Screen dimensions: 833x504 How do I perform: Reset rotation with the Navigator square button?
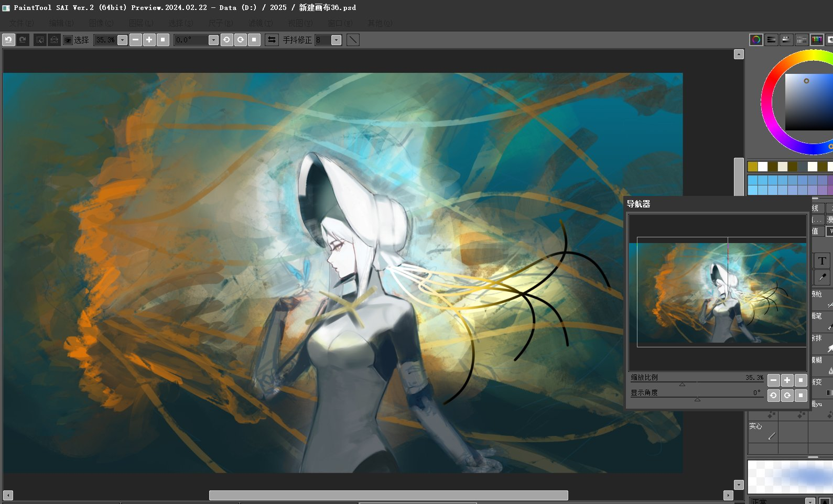[x=801, y=396]
